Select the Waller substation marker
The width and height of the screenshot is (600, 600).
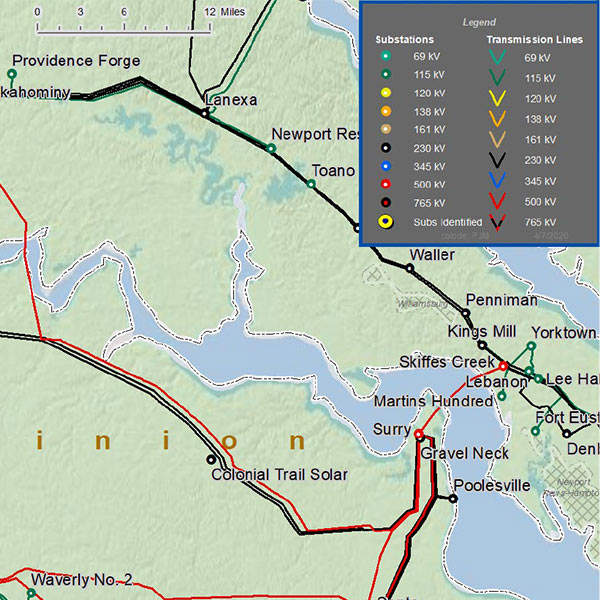(x=410, y=268)
